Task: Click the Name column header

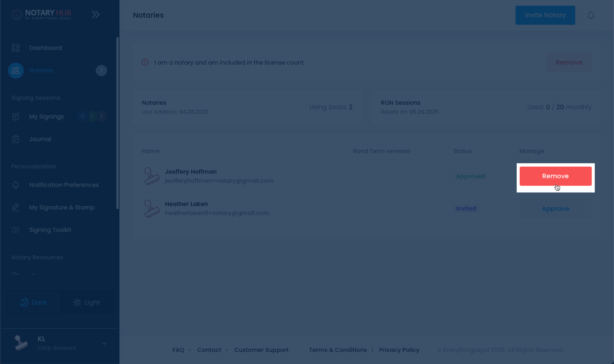Action: tap(151, 151)
